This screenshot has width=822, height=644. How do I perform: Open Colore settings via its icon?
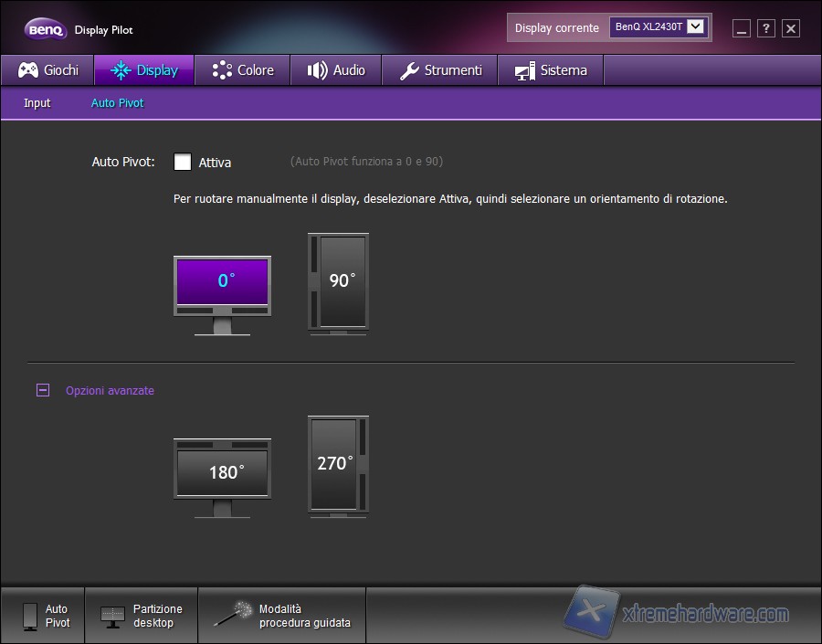click(x=218, y=69)
